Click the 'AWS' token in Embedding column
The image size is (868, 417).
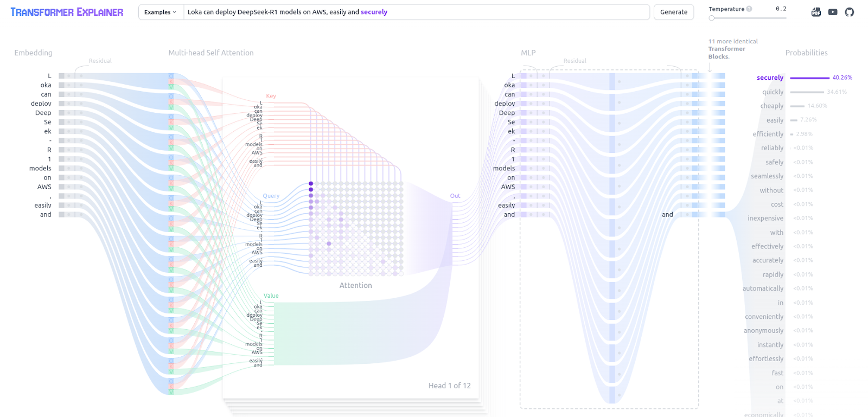tap(44, 187)
